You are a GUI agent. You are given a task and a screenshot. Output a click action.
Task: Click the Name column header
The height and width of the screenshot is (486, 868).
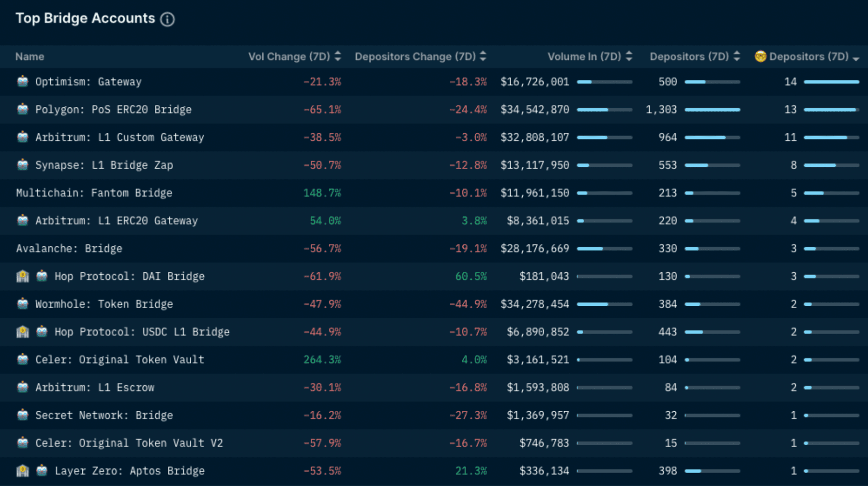click(30, 57)
